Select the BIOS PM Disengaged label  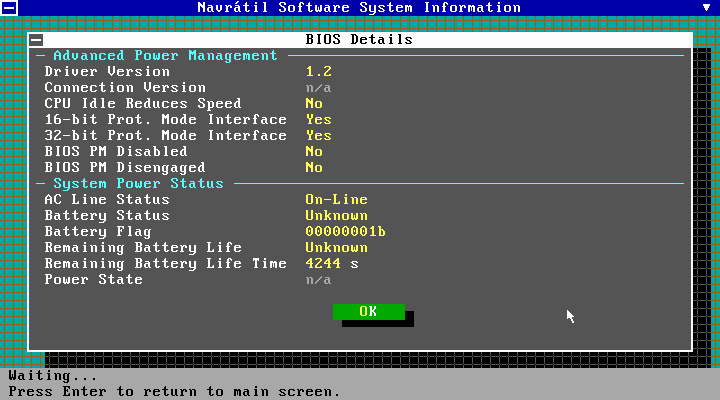click(x=125, y=168)
